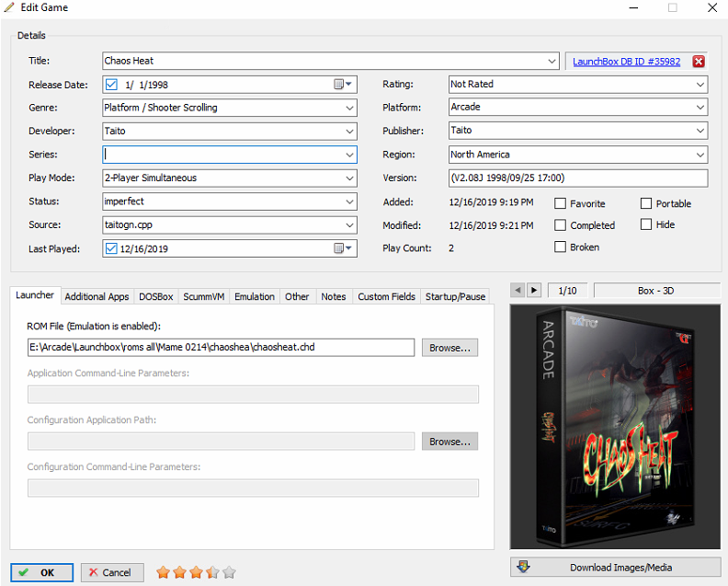Expand the Title dropdown
The width and height of the screenshot is (728, 586).
552,61
